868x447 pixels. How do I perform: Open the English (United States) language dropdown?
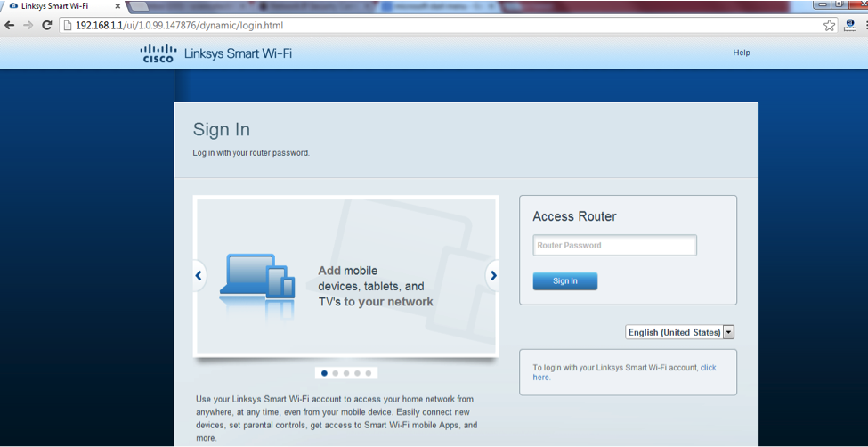click(680, 332)
